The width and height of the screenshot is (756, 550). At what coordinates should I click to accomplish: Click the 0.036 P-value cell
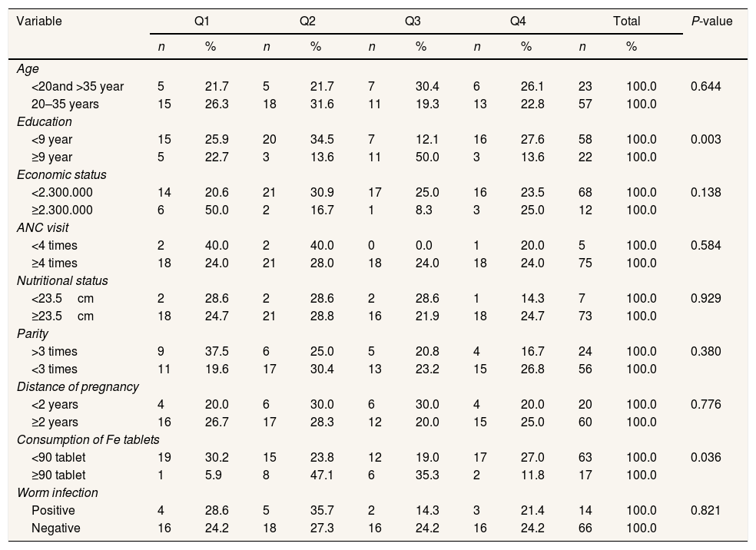tap(705, 457)
